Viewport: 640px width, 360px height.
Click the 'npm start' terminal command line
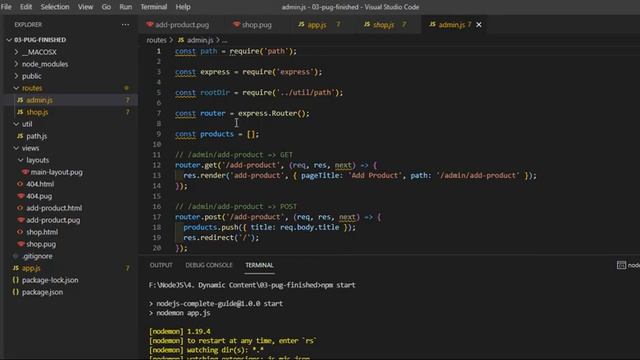pos(252,285)
